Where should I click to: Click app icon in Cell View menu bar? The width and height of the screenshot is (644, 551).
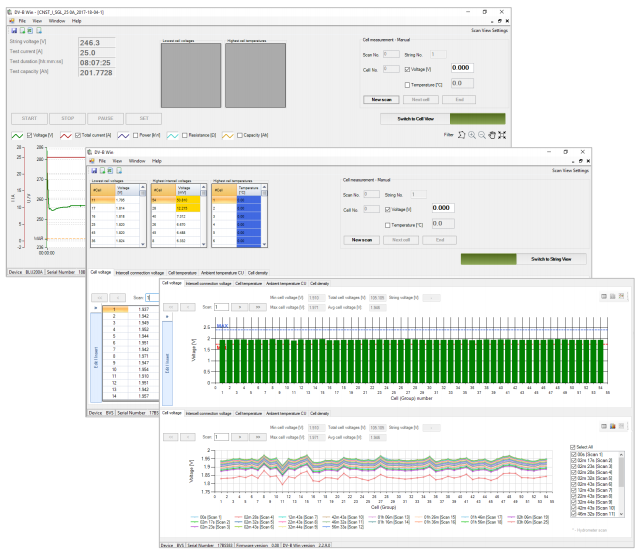92,161
